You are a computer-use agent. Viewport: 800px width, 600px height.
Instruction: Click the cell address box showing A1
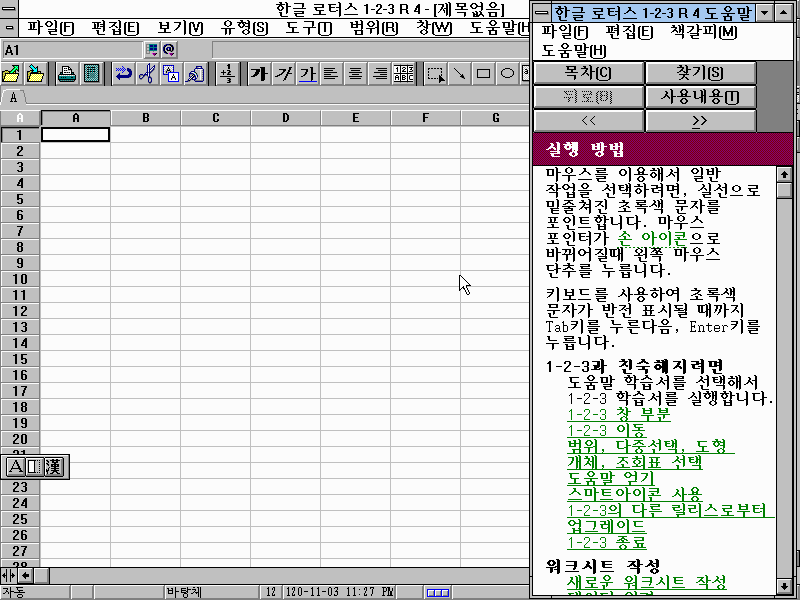point(72,49)
